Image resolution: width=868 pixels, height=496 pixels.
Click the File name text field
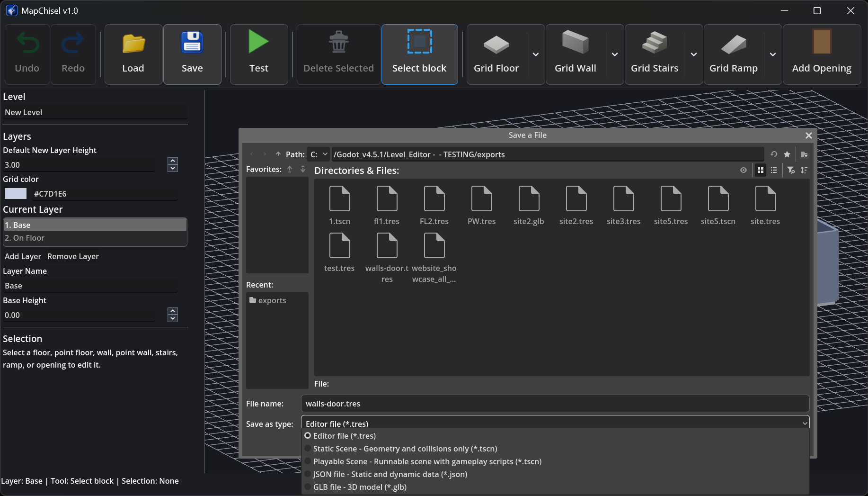(555, 404)
